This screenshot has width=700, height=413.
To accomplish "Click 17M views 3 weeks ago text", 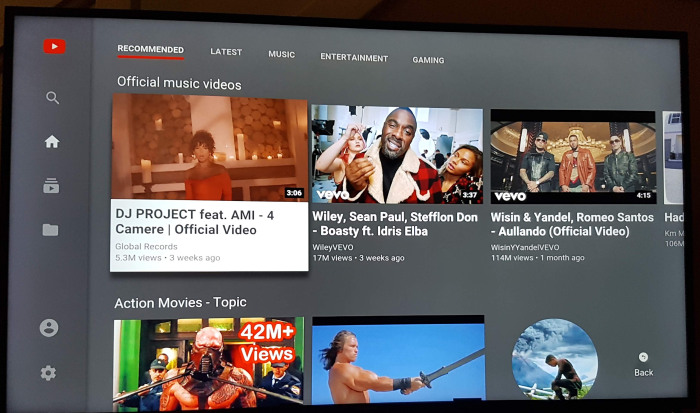I will click(x=358, y=258).
